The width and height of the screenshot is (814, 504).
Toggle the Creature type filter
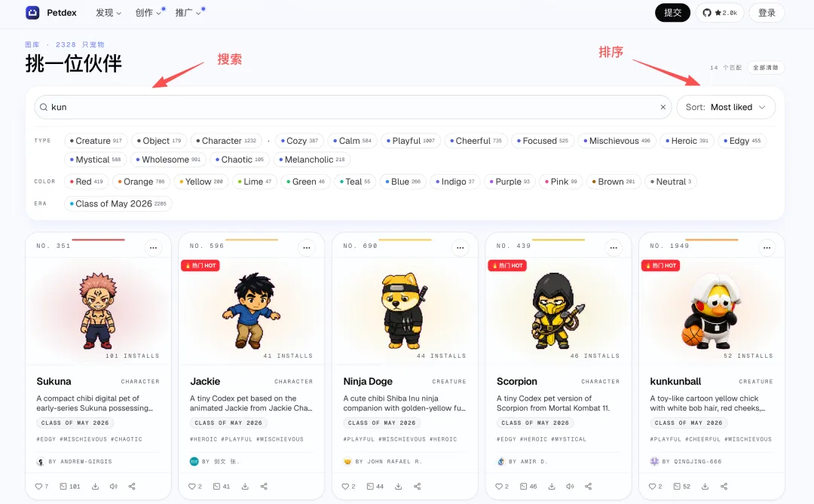[x=96, y=141]
